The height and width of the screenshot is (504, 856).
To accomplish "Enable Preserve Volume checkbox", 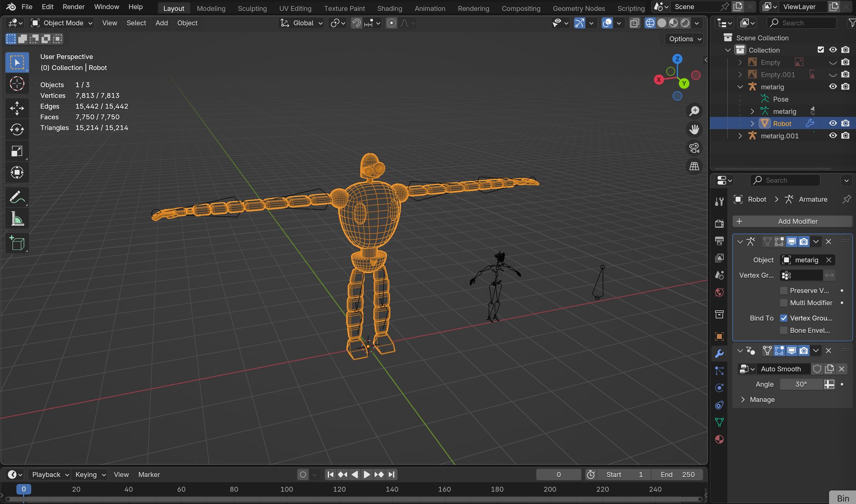I will 784,290.
